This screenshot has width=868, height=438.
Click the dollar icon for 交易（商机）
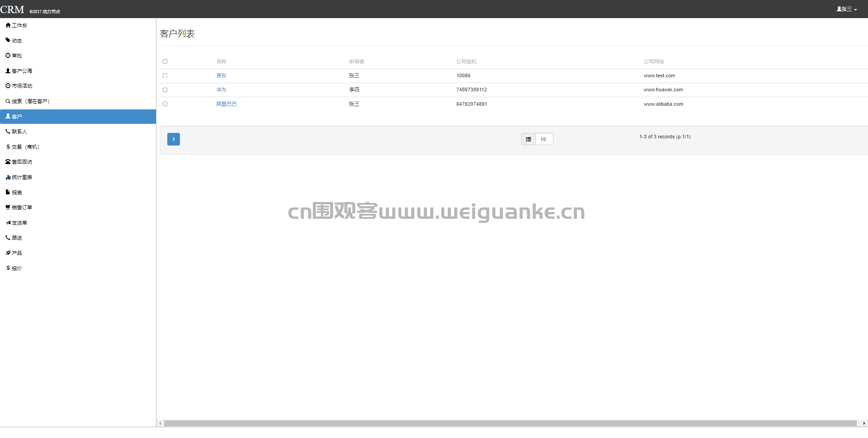(8, 147)
